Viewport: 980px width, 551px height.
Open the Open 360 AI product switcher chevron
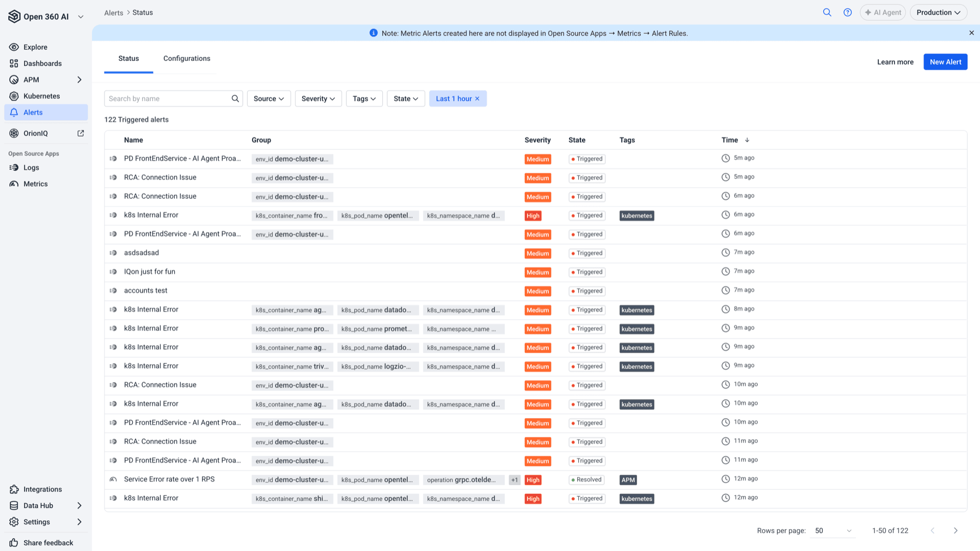click(81, 17)
